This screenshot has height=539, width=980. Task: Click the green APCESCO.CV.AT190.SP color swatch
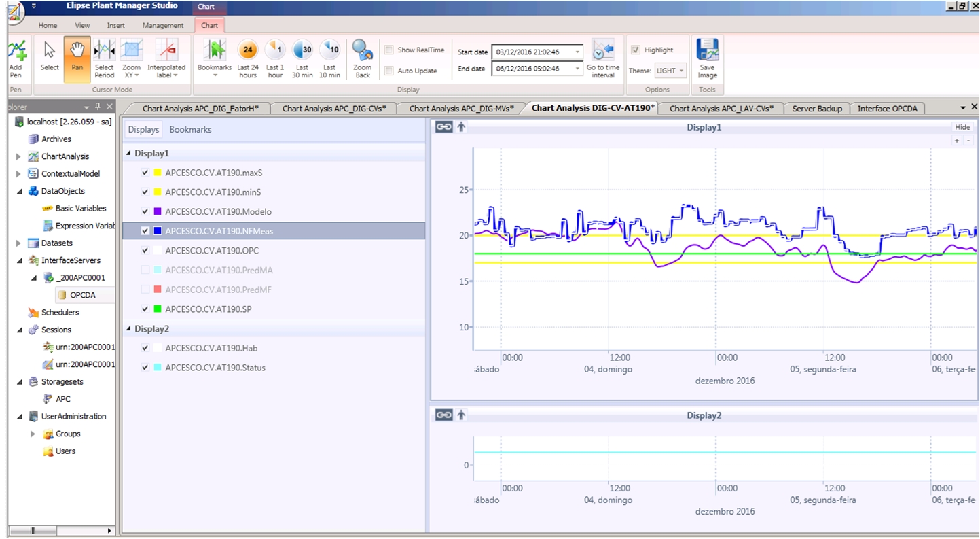[158, 309]
